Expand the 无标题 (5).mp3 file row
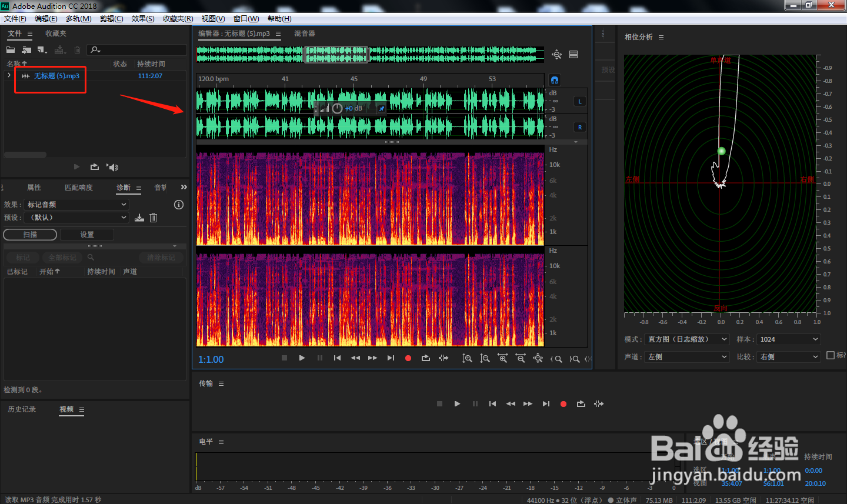This screenshot has height=504, width=847. tap(9, 75)
